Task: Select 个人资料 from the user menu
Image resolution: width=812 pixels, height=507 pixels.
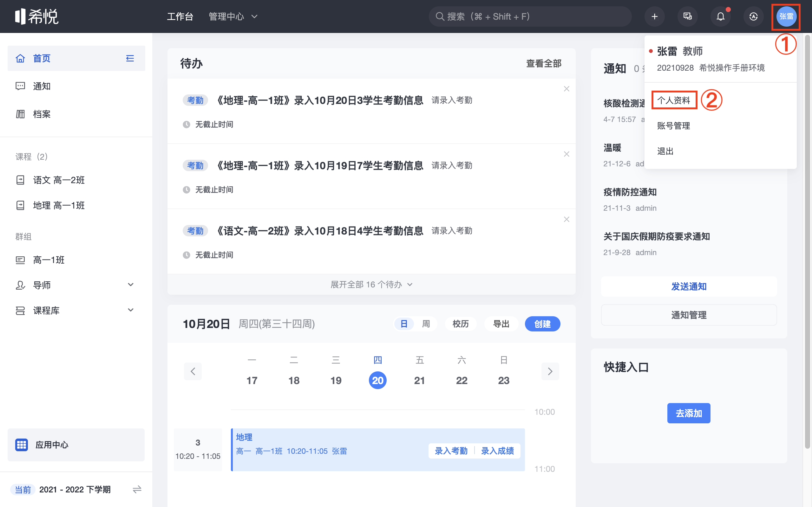Action: point(674,100)
